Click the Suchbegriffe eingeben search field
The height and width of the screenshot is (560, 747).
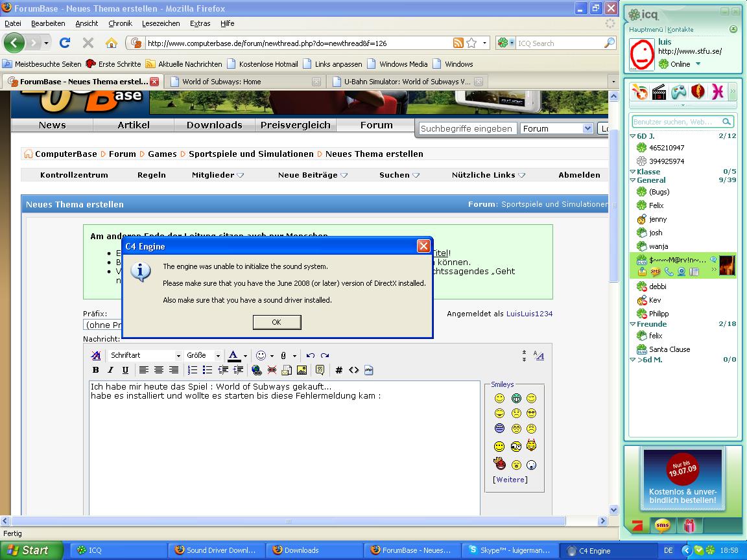tap(467, 128)
